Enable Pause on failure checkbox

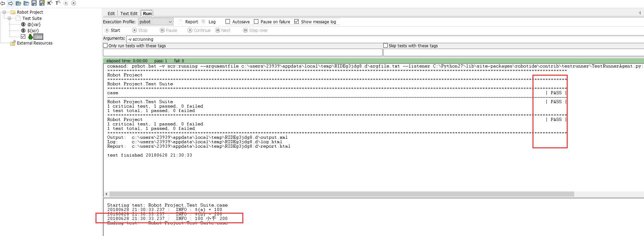pos(256,22)
